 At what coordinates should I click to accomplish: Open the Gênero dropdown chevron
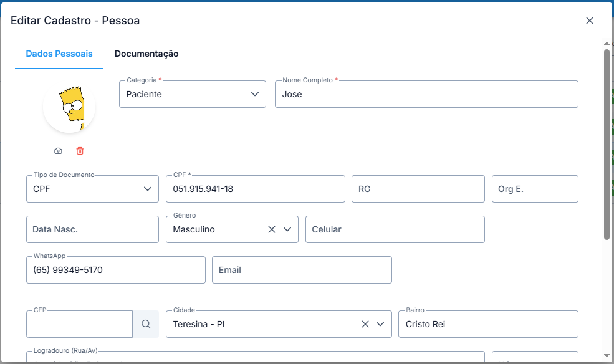287,229
